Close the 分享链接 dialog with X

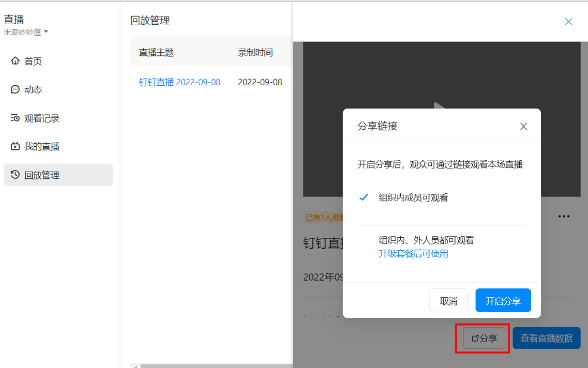point(523,127)
